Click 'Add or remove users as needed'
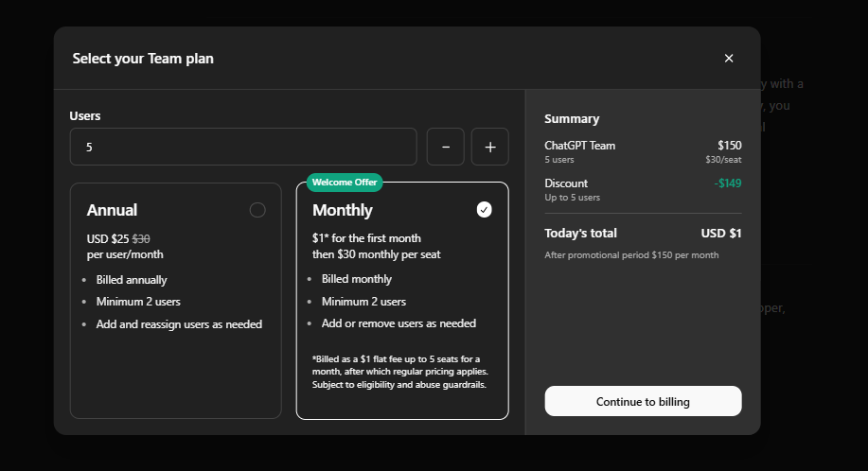 pos(399,323)
